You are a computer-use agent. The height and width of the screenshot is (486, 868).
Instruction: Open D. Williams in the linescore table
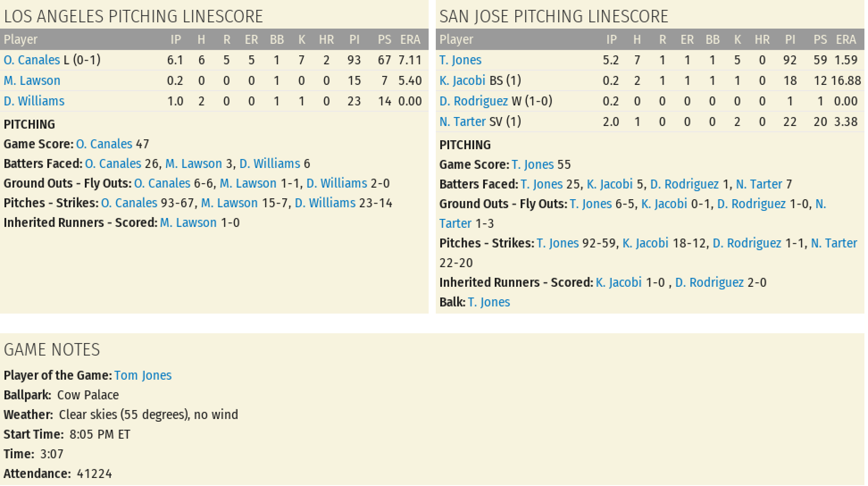[x=34, y=101]
